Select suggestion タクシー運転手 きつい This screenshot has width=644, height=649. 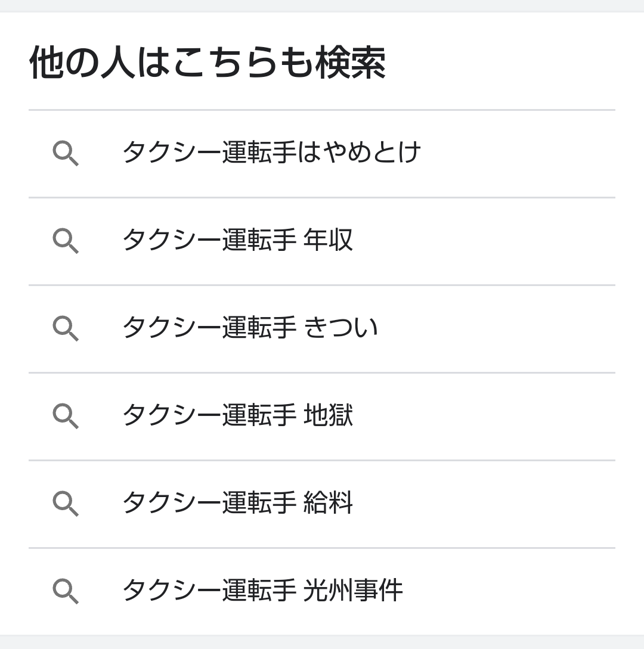tap(322, 328)
